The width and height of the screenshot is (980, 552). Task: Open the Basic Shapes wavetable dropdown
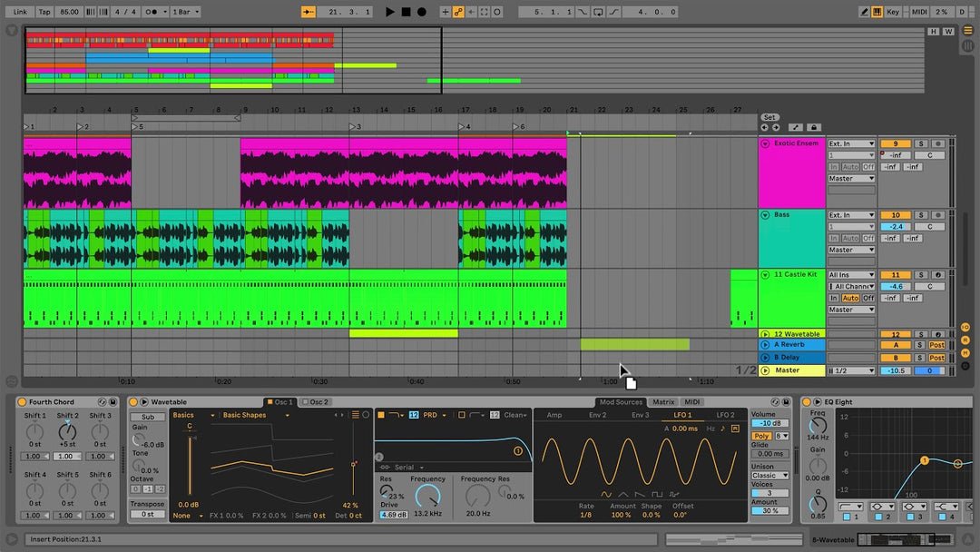point(254,415)
